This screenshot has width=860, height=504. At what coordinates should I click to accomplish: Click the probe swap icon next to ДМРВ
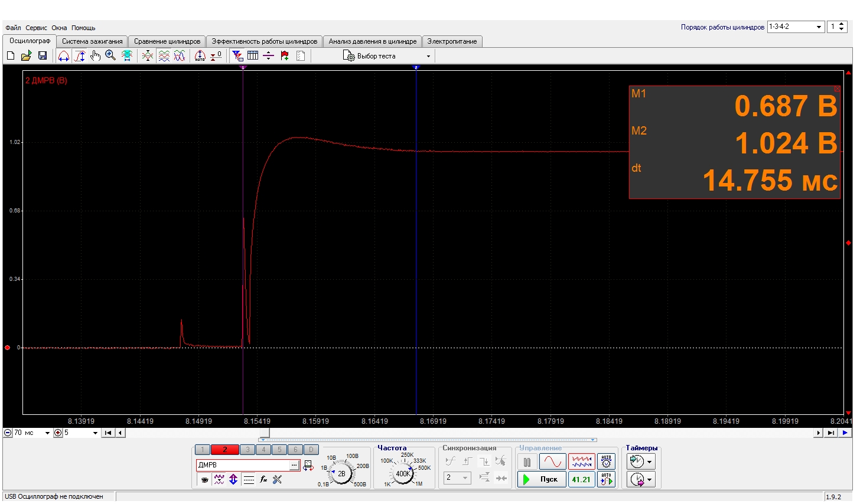308,466
